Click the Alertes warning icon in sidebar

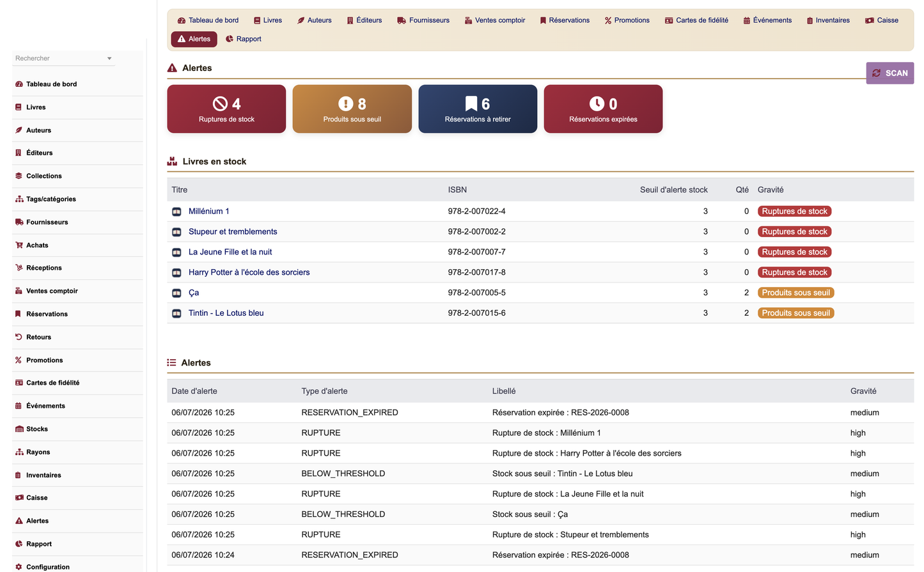click(19, 521)
